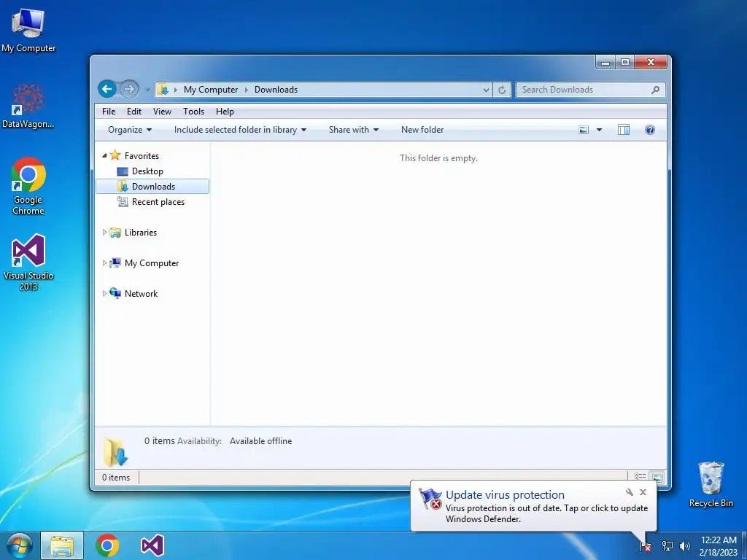Minimize the Downloads explorer window

(x=605, y=62)
